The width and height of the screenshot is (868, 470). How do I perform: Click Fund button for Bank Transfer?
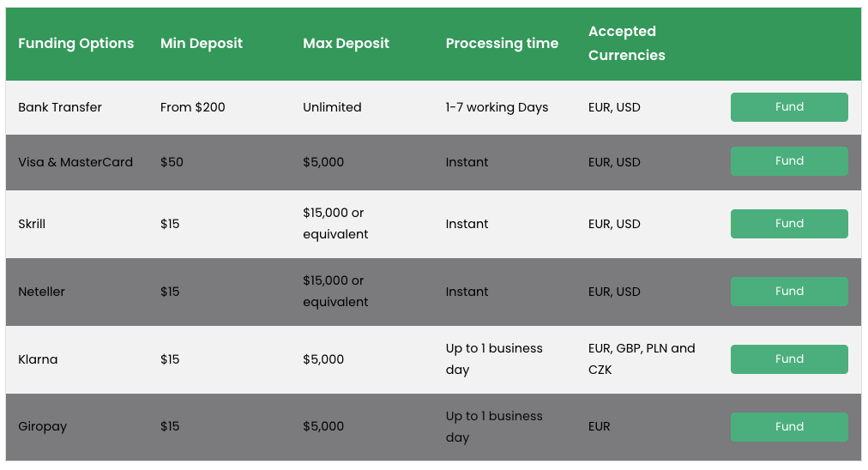(789, 107)
